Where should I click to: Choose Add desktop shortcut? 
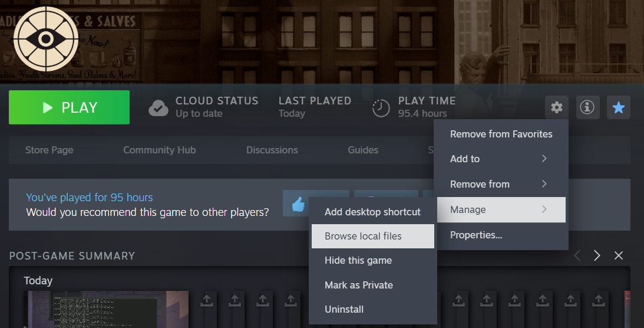372,212
